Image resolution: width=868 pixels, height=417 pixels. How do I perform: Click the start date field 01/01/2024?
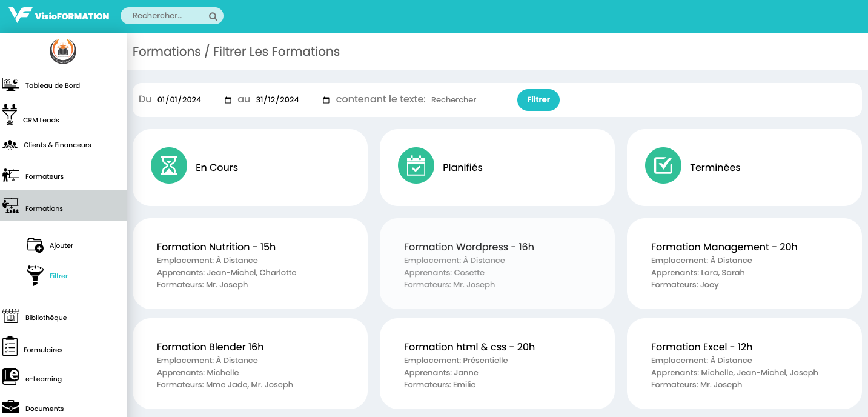[194, 100]
